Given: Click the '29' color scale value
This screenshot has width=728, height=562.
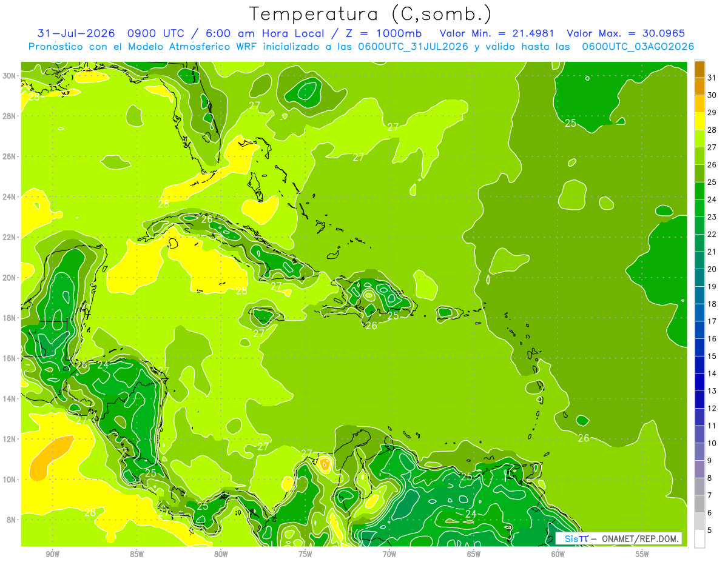Looking at the screenshot, I should [x=712, y=113].
